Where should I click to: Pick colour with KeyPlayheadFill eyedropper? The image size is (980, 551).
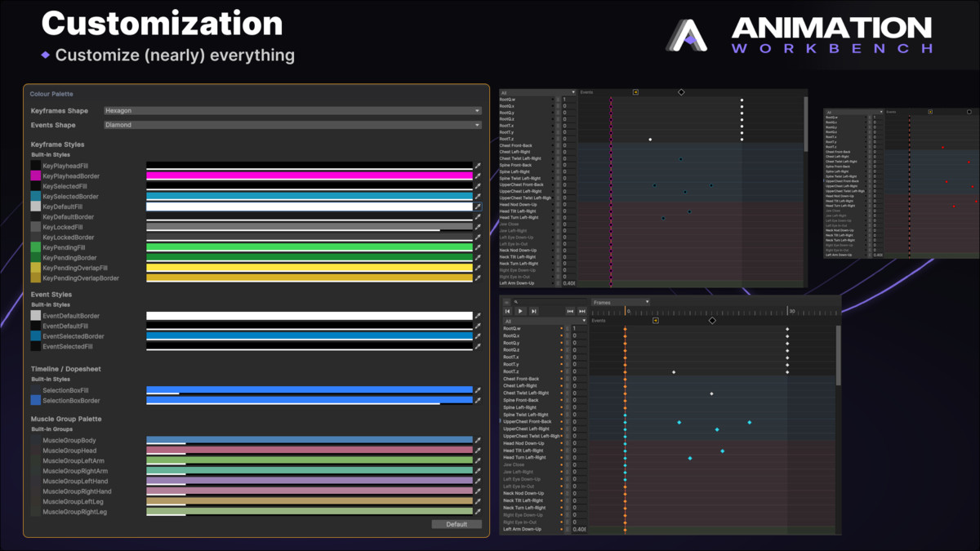[479, 166]
